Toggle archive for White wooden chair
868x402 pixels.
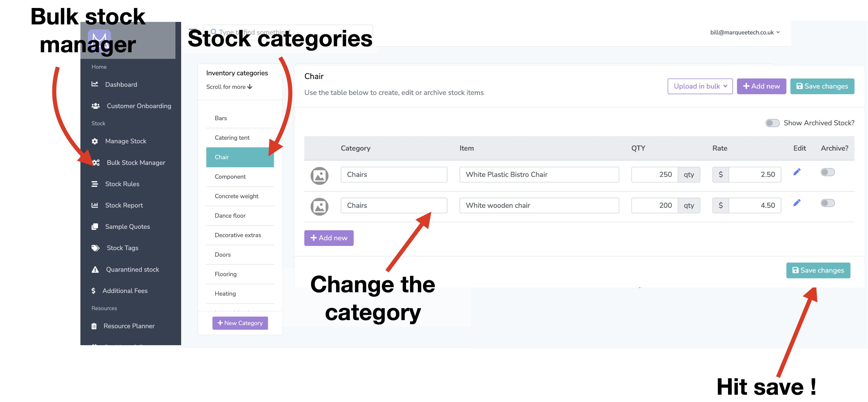click(827, 203)
